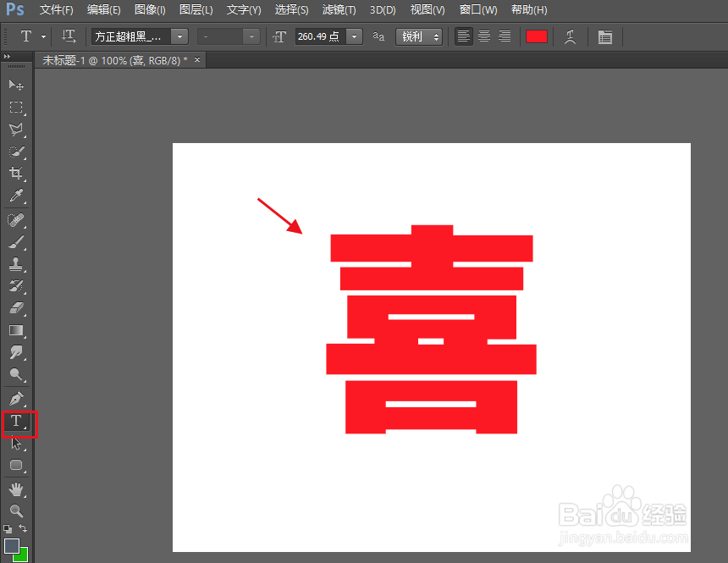Open the 3D(D) menu

pos(383,10)
